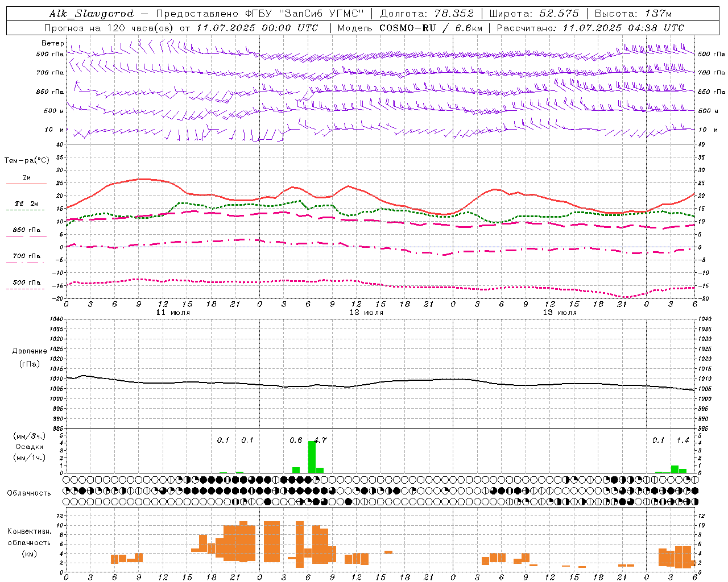Screen dimensions: 728x582
Task: Click the 'Давление' pressure panel label
Action: (30, 351)
